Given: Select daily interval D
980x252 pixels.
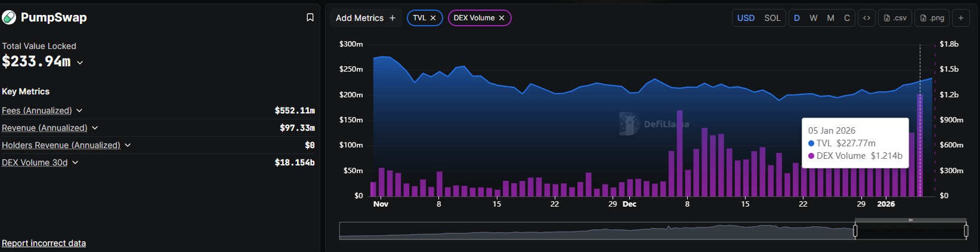Looking at the screenshot, I should 797,18.
